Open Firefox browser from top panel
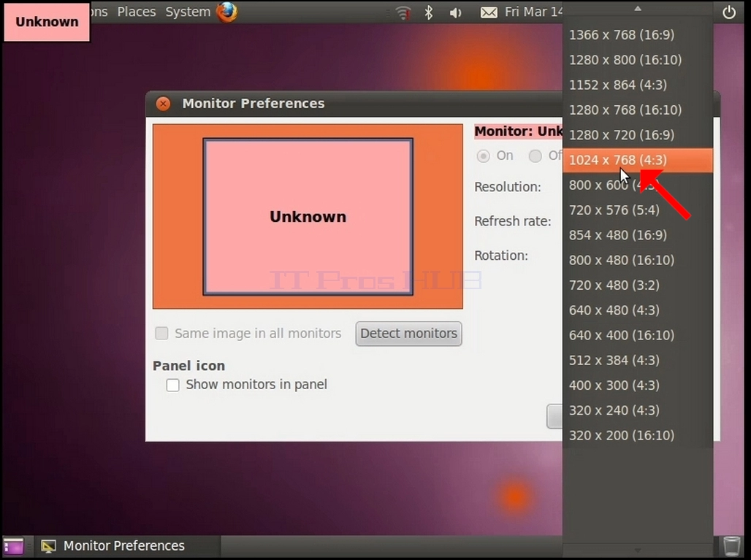The image size is (751, 560). (227, 12)
